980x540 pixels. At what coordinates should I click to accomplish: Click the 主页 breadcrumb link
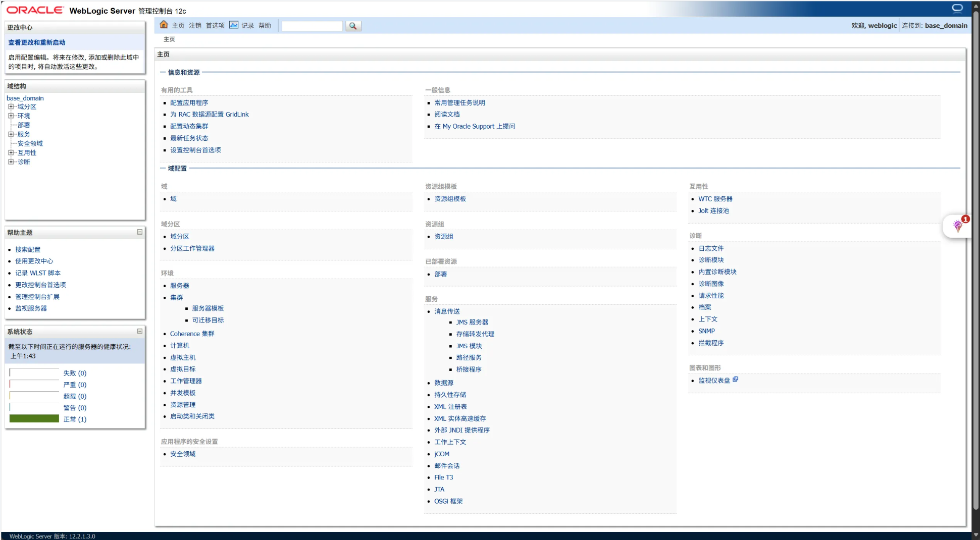[x=169, y=39]
